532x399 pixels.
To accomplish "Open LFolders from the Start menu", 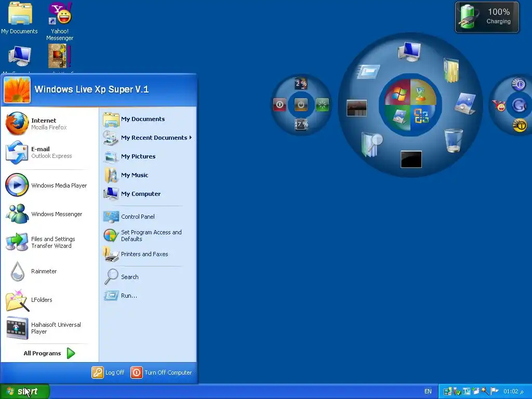I will point(49,300).
